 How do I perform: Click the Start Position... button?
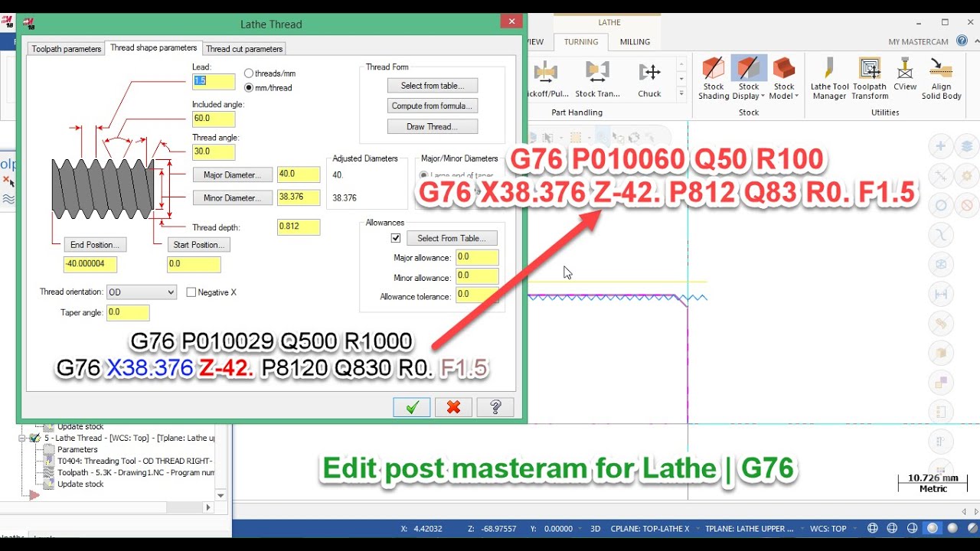[198, 245]
